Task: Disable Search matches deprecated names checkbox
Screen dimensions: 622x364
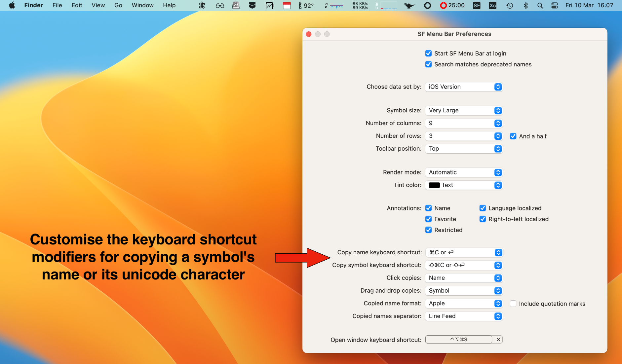Action: tap(428, 64)
